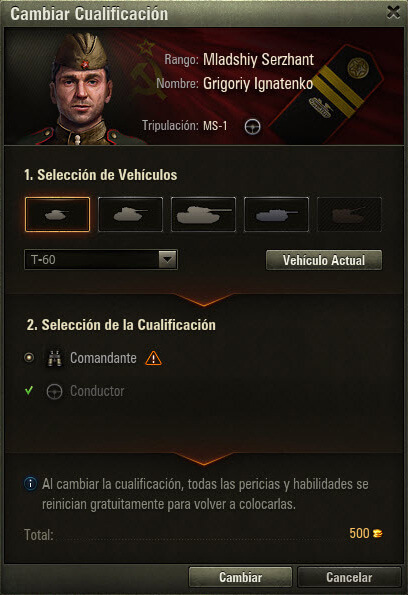Click the Vehículo Actual button
The width and height of the screenshot is (408, 595).
click(324, 260)
